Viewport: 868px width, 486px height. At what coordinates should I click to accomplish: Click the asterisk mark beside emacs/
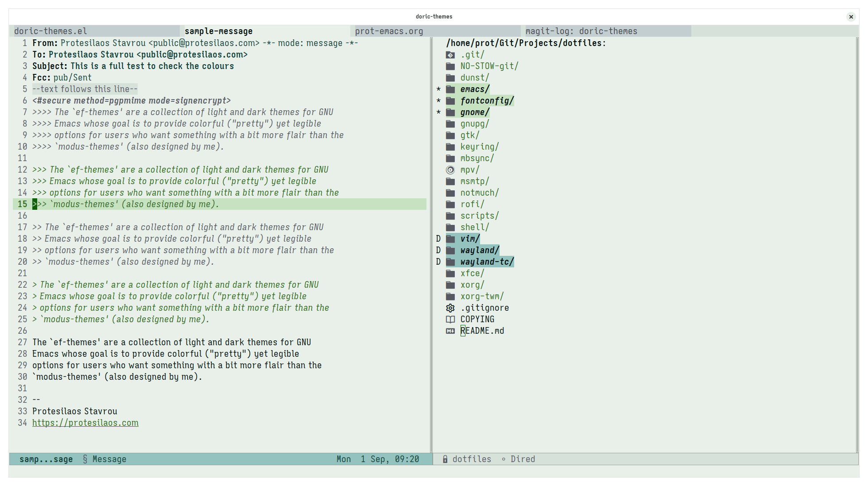(438, 89)
